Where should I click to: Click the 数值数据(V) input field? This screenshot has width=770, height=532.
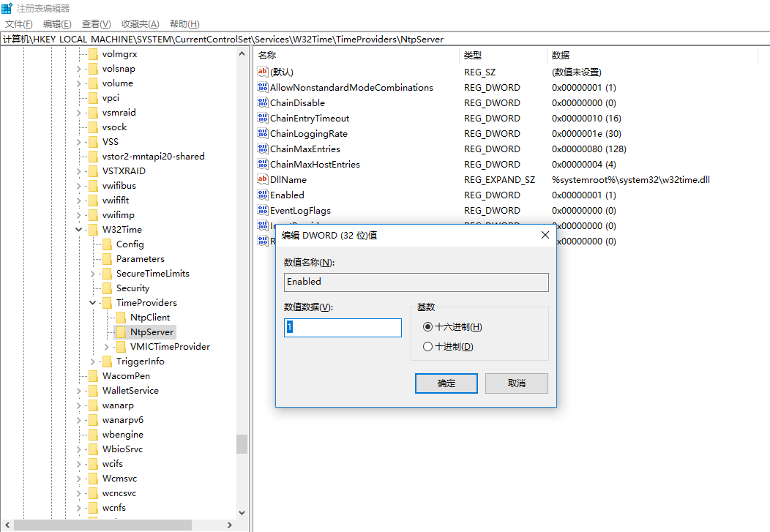[343, 328]
